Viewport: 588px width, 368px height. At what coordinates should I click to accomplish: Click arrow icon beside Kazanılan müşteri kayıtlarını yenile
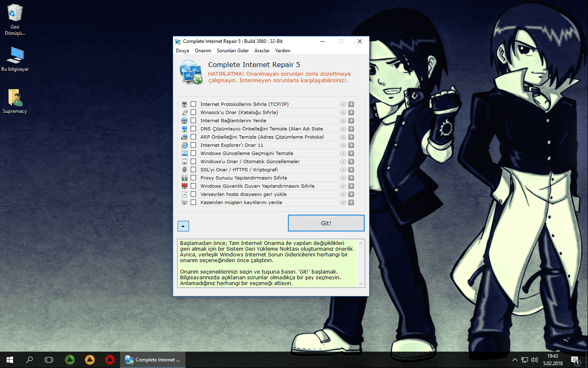(x=351, y=202)
